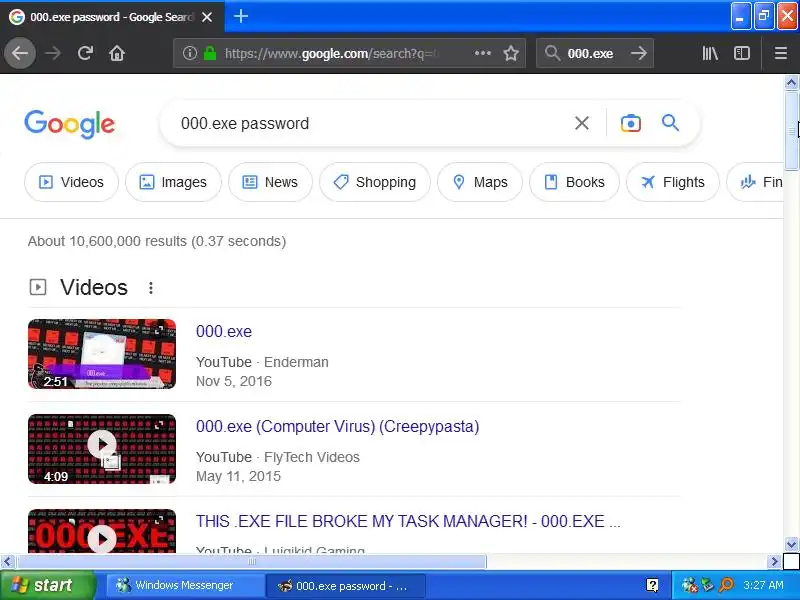The width and height of the screenshot is (800, 600).
Task: Click the question mark tray icon
Action: pos(652,585)
